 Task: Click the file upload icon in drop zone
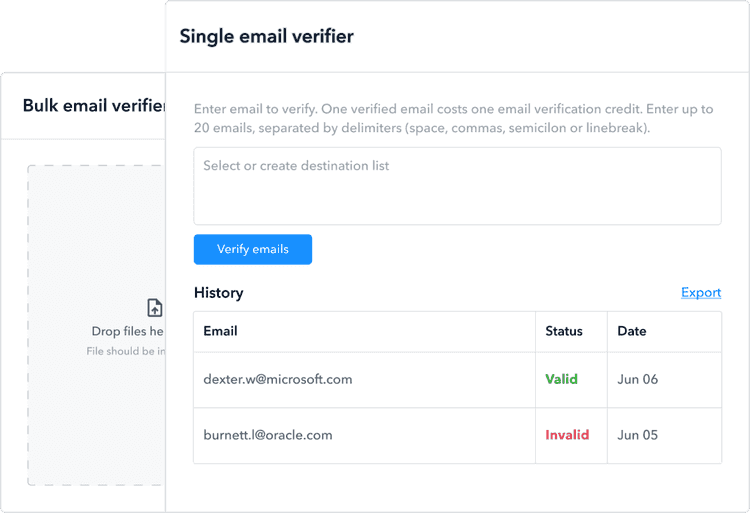[154, 308]
